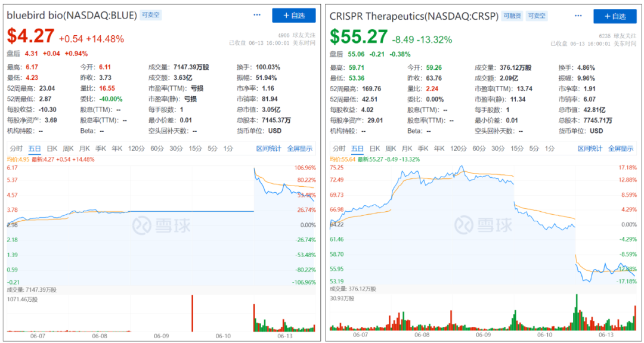The width and height of the screenshot is (644, 343).
Task: Switch CRISPR Therapeutics chart to 60分
Action: coord(478,149)
